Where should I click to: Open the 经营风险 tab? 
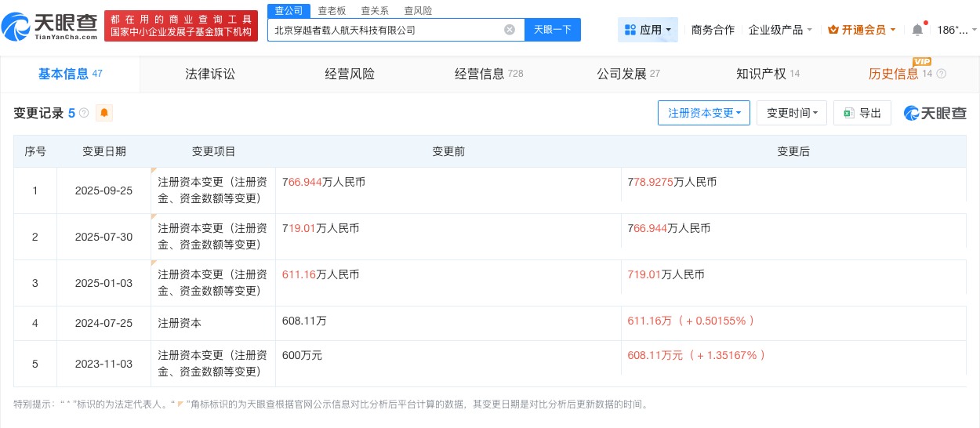tap(350, 74)
